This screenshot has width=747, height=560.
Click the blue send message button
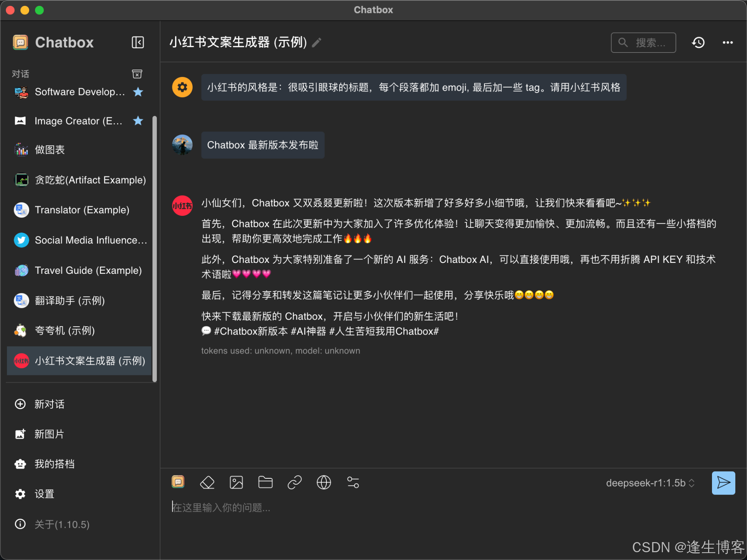point(723,483)
